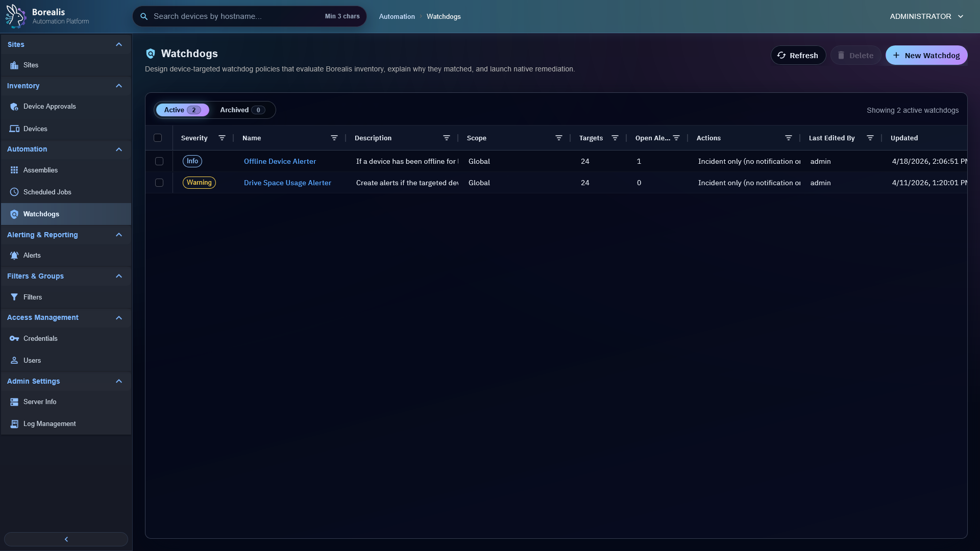The height and width of the screenshot is (551, 980).
Task: Click the Refresh button
Action: tap(798, 55)
